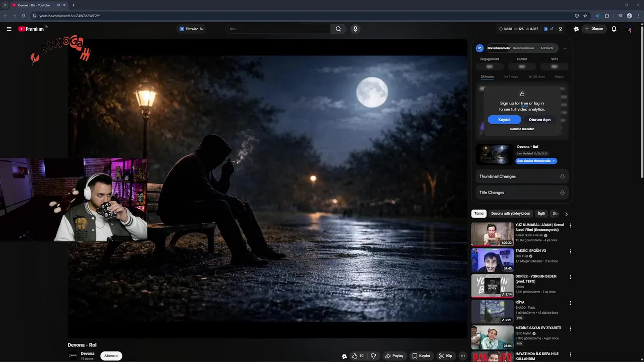Viewport: 644px width, 362px height.
Task: Select the 1st 28 days tab
Action: (x=536, y=77)
